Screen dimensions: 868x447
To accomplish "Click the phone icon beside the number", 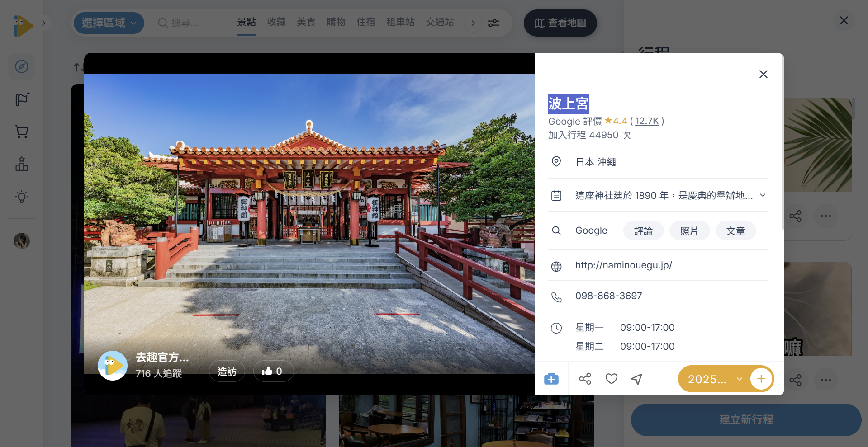I will coord(556,297).
